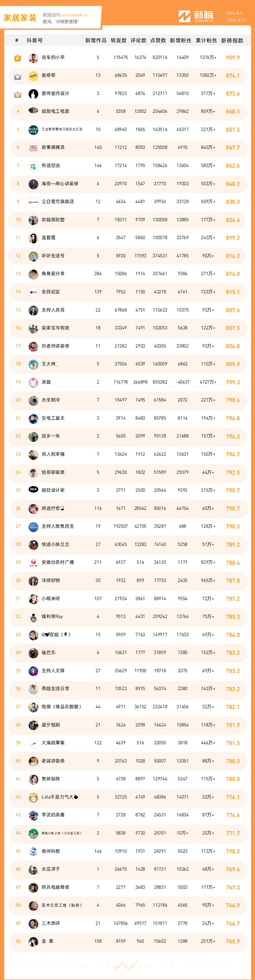Open avatar of 说车的小宇
The image size is (255, 980).
(34, 58)
